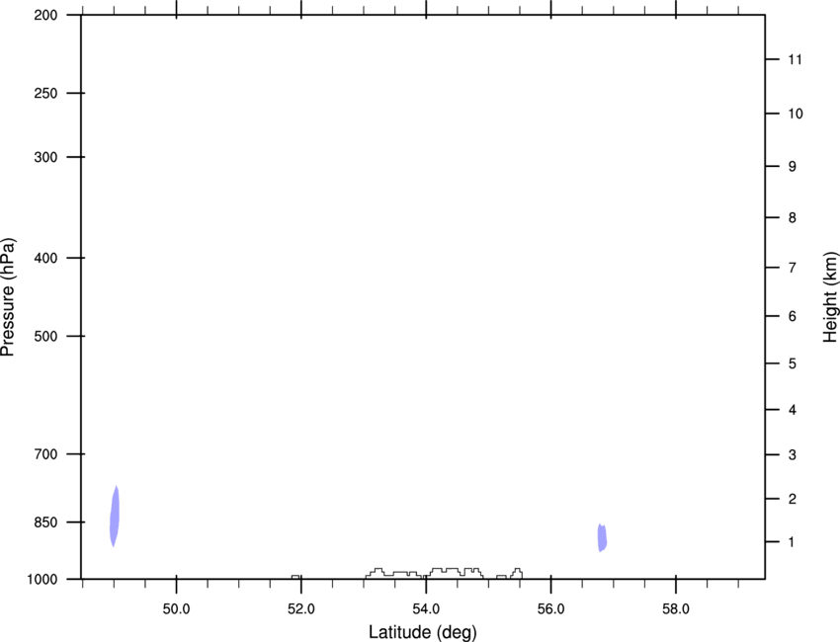Screen dimensions: 840x642
Task: Click the 5 km height label
Action: (x=793, y=363)
